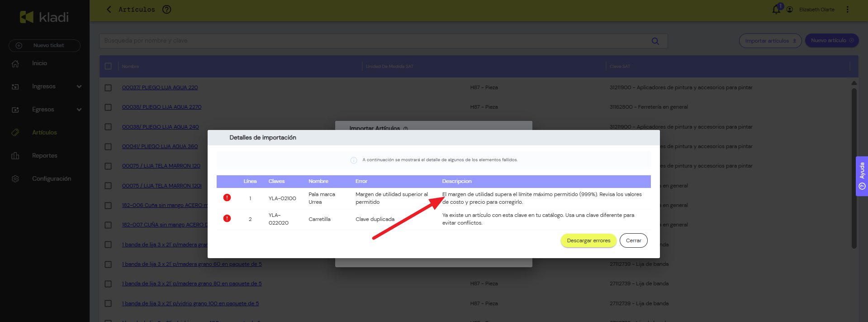The height and width of the screenshot is (322, 868).
Task: Click Descripcion column header in details table
Action: (x=457, y=181)
